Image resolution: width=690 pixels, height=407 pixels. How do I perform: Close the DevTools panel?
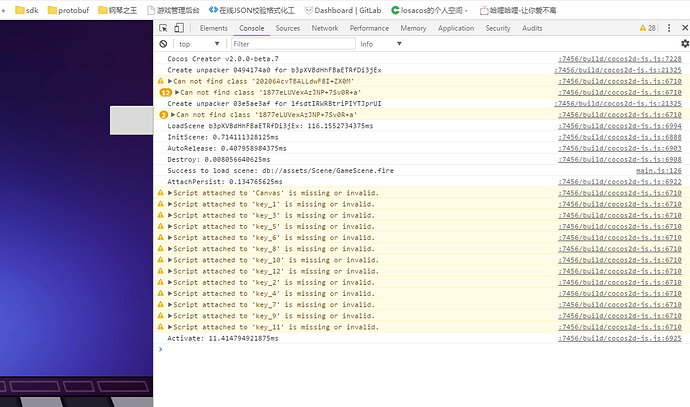tap(685, 28)
